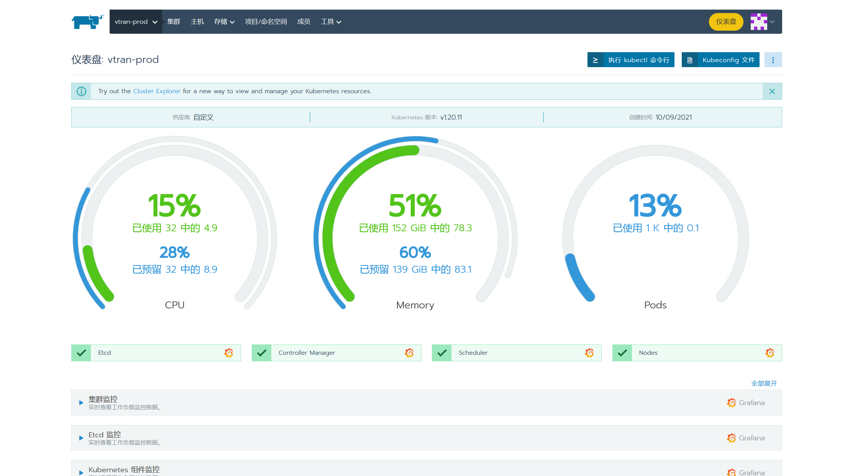Click the Controller Manager status checkmark
The width and height of the screenshot is (868, 476).
coord(262,353)
